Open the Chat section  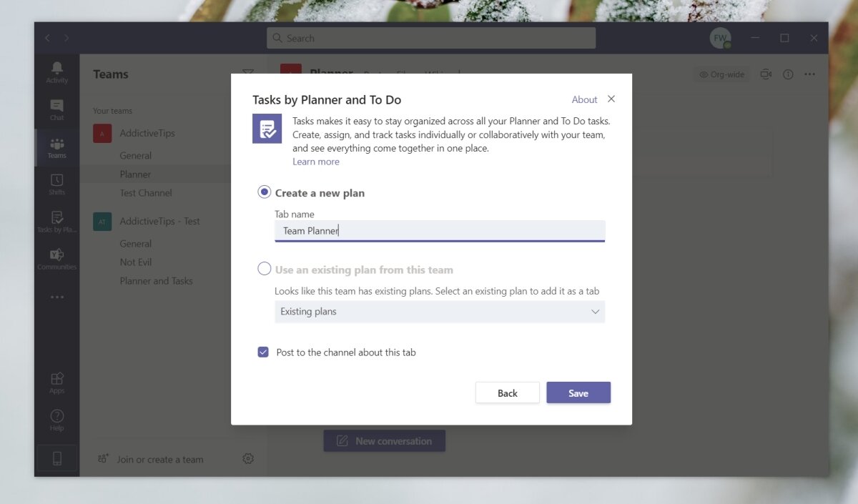[56, 109]
